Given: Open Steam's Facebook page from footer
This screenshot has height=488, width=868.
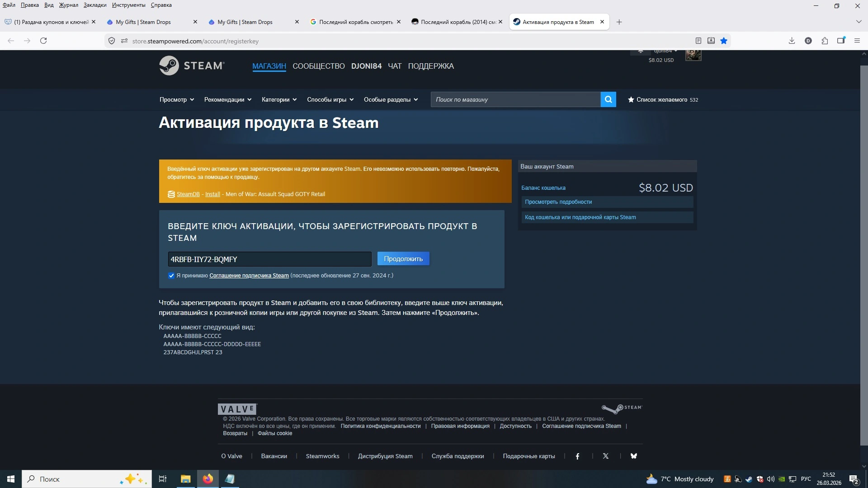Looking at the screenshot, I should tap(577, 456).
